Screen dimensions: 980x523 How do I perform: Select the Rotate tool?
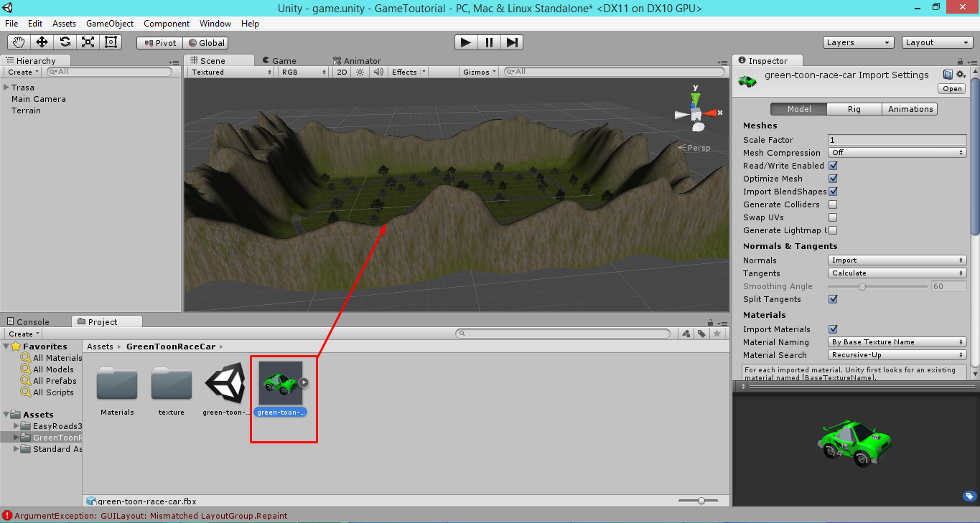[x=65, y=42]
